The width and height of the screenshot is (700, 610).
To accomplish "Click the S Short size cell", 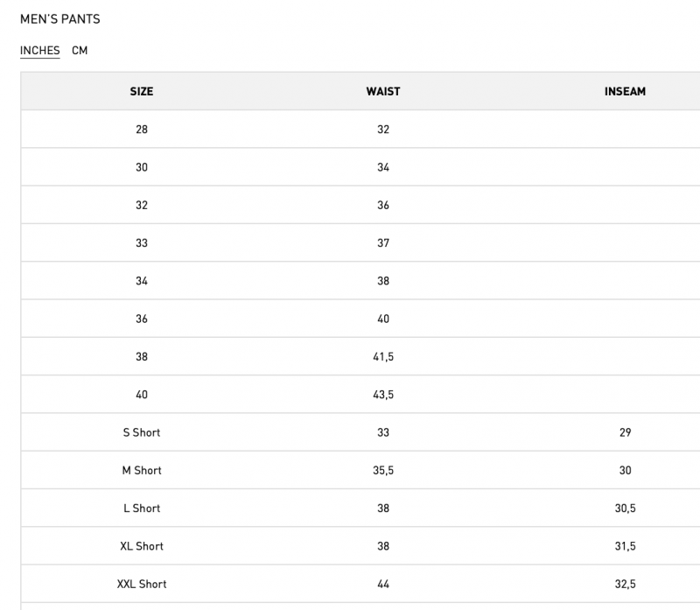I will tap(142, 432).
